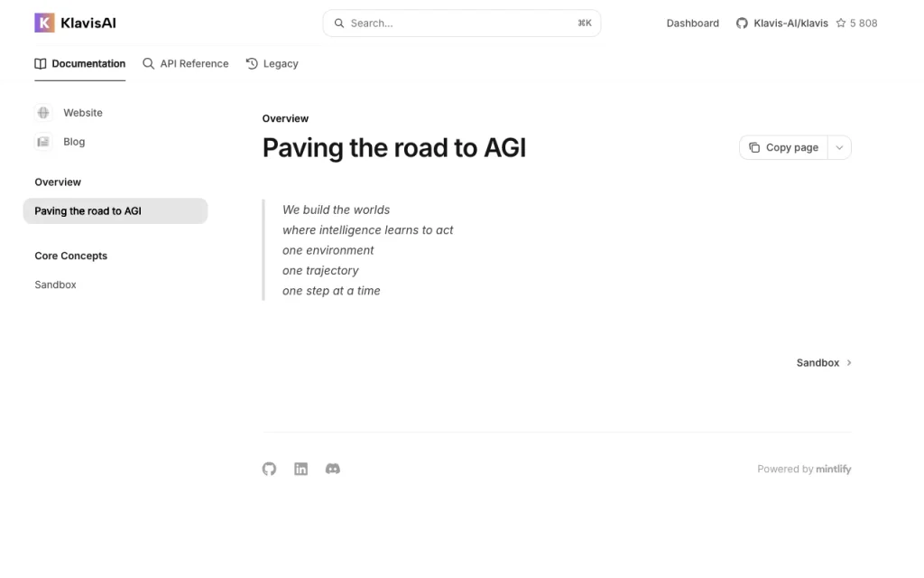Click the history clock icon on Legacy tab
Viewport: 924px width, 578px height.
pyautogui.click(x=252, y=64)
